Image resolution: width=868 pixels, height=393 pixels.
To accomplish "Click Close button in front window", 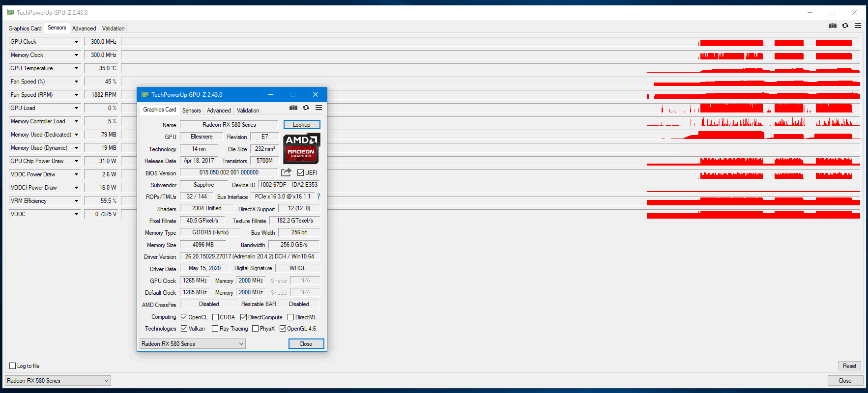I will pyautogui.click(x=306, y=344).
